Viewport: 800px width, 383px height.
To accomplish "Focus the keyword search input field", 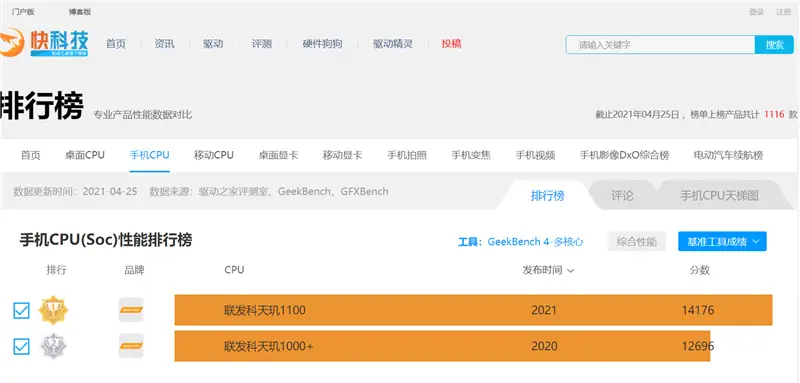I will [x=660, y=45].
